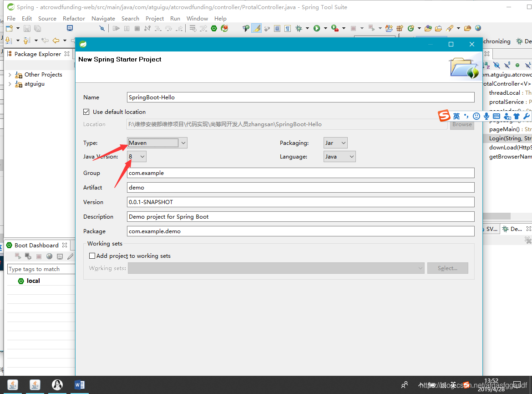Click the New Java Package icon

400,28
